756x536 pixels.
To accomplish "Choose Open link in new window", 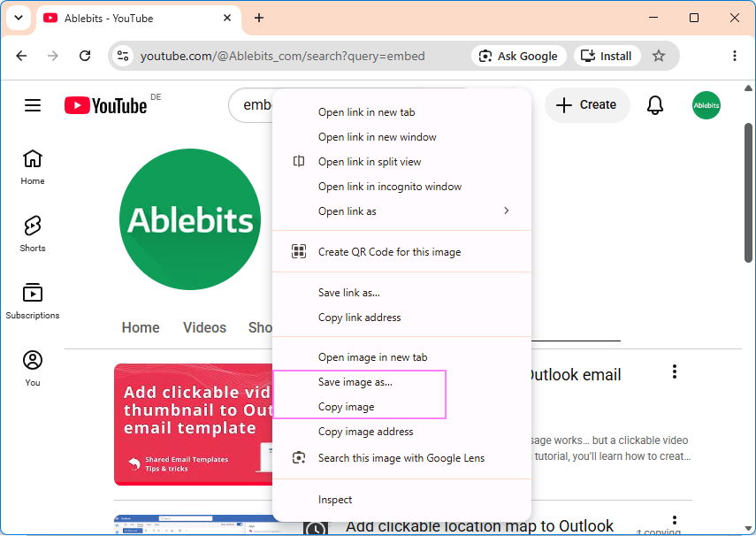I will click(x=401, y=137).
